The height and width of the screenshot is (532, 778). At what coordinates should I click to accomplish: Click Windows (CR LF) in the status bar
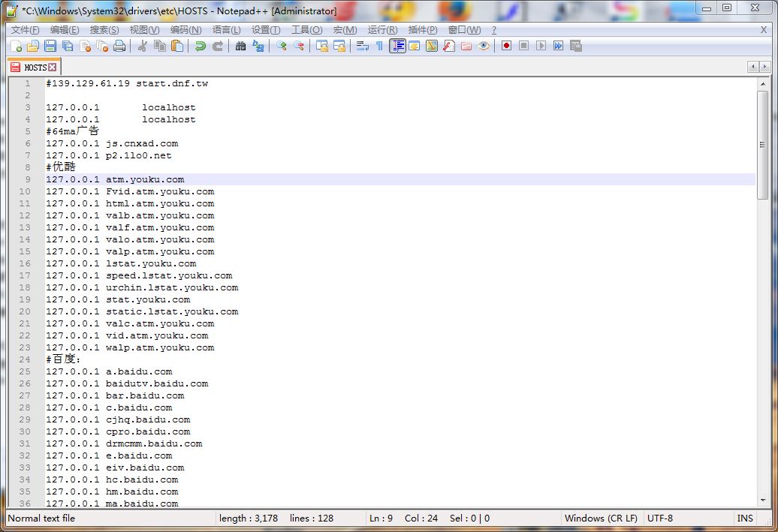pyautogui.click(x=601, y=518)
